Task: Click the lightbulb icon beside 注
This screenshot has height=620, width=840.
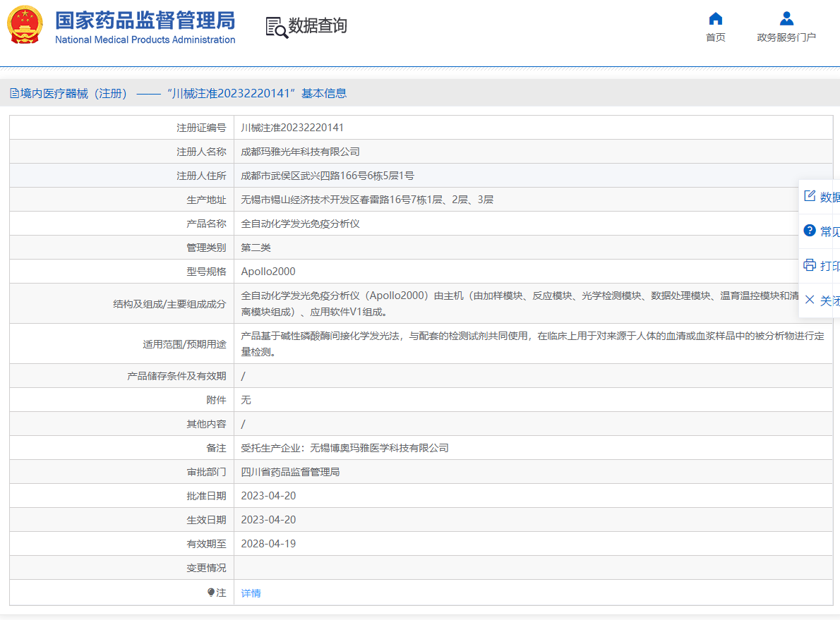Action: point(211,593)
